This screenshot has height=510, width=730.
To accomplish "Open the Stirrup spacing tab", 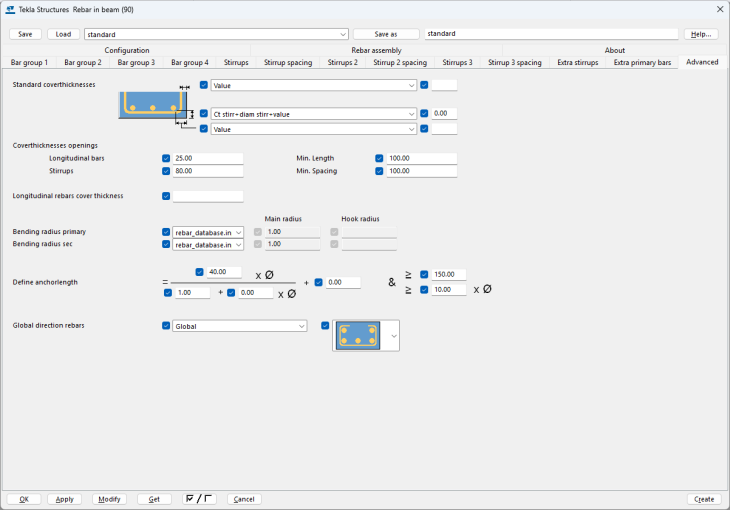I will 288,62.
